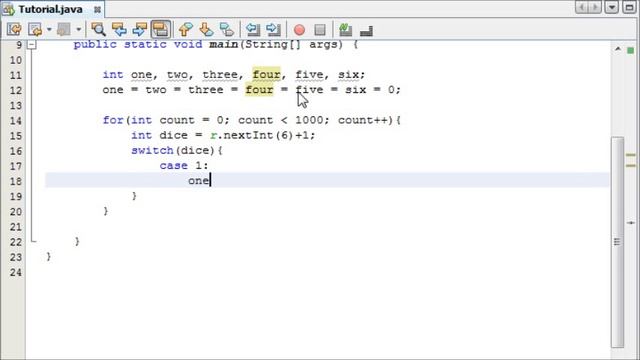Click first yellow warning mark in stripe

(x=631, y=155)
